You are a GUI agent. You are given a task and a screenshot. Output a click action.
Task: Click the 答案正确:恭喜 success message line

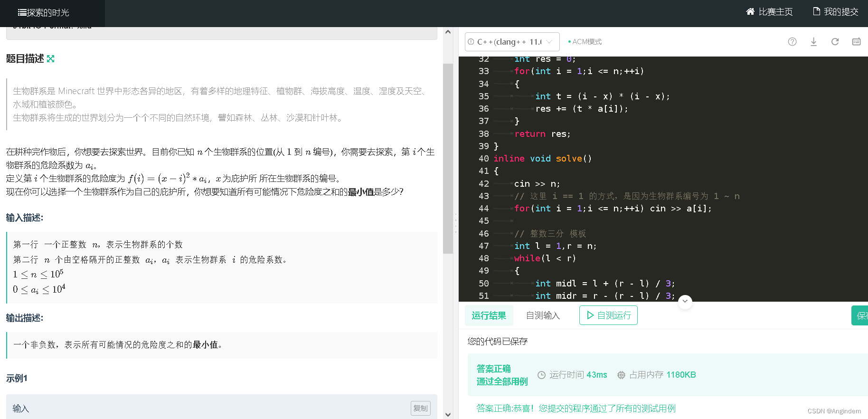(576, 408)
